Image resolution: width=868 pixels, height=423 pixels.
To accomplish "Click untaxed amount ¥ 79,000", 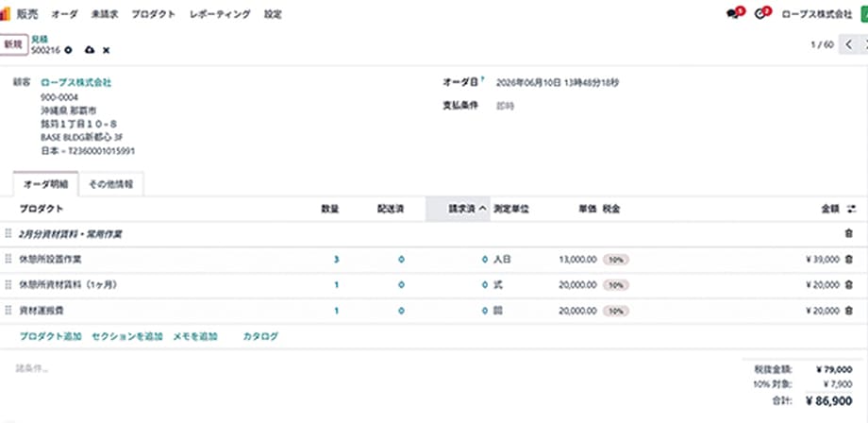I will point(834,369).
